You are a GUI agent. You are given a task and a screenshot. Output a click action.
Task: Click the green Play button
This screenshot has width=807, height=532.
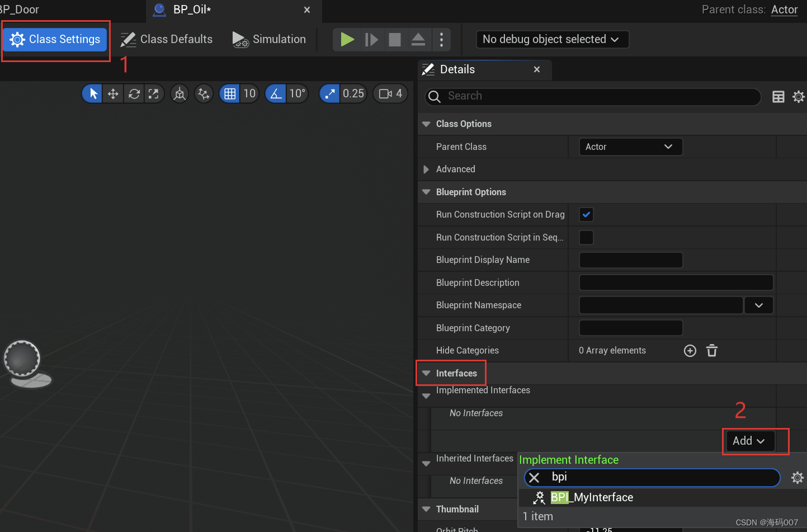(x=347, y=39)
